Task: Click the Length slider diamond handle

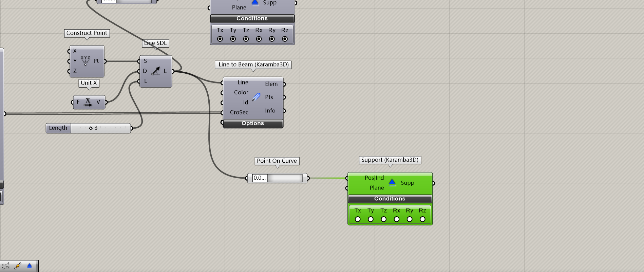Action: pos(91,128)
